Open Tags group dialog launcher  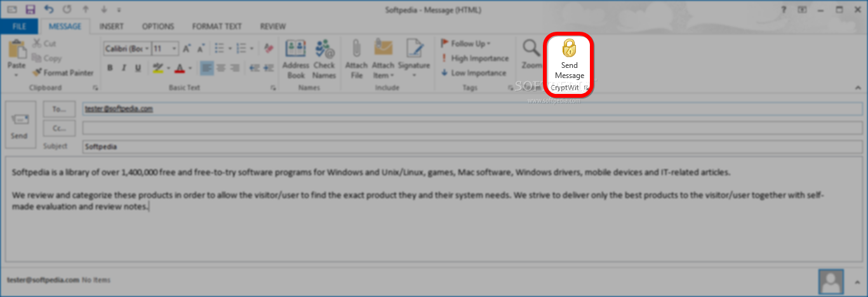click(x=511, y=88)
